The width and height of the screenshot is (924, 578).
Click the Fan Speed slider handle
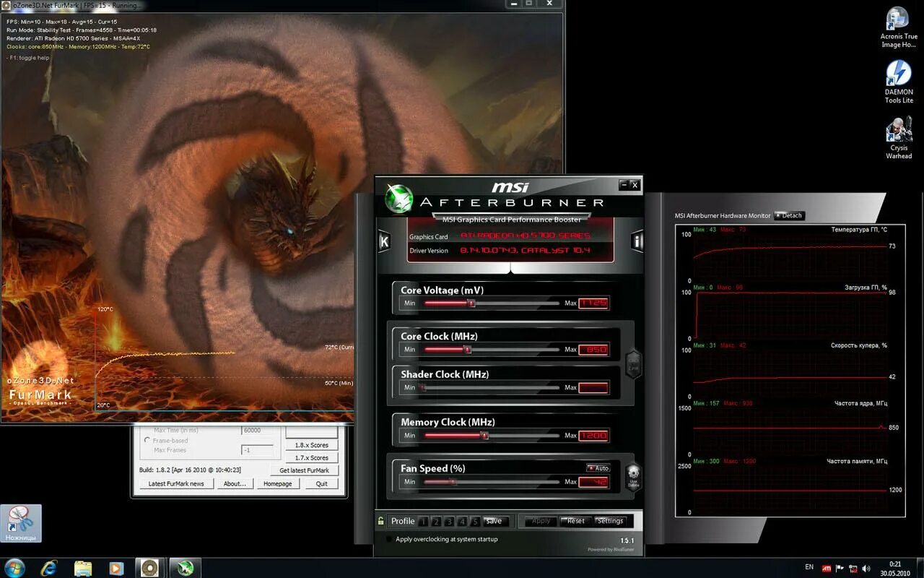click(453, 482)
